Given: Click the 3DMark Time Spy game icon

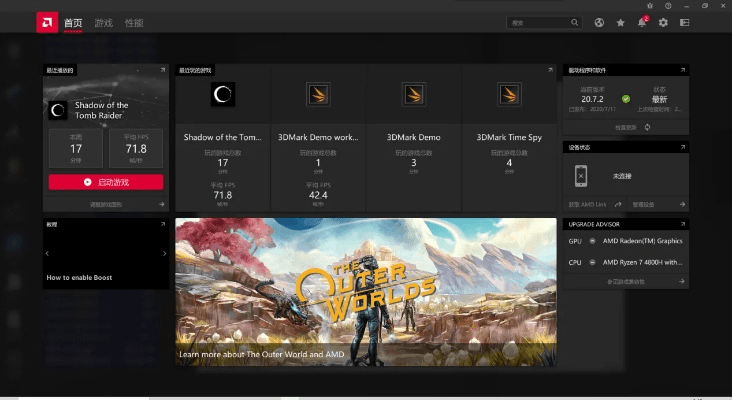Looking at the screenshot, I should (510, 95).
